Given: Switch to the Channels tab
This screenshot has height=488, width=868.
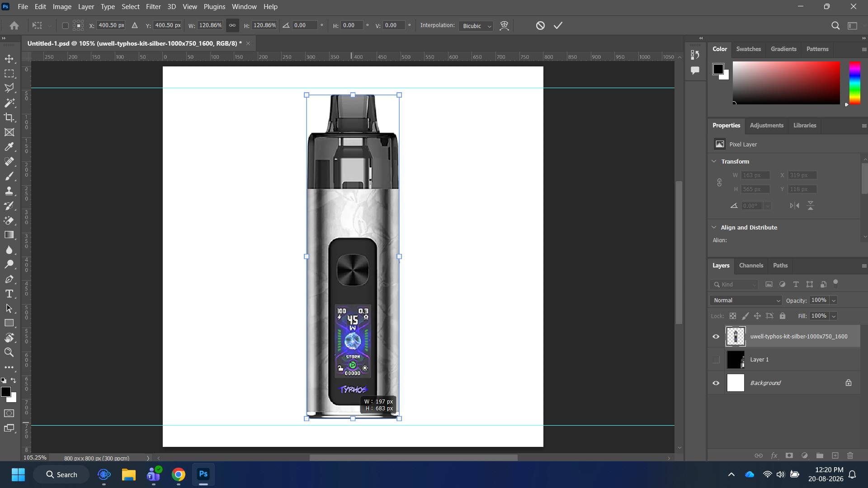Looking at the screenshot, I should pos(751,266).
